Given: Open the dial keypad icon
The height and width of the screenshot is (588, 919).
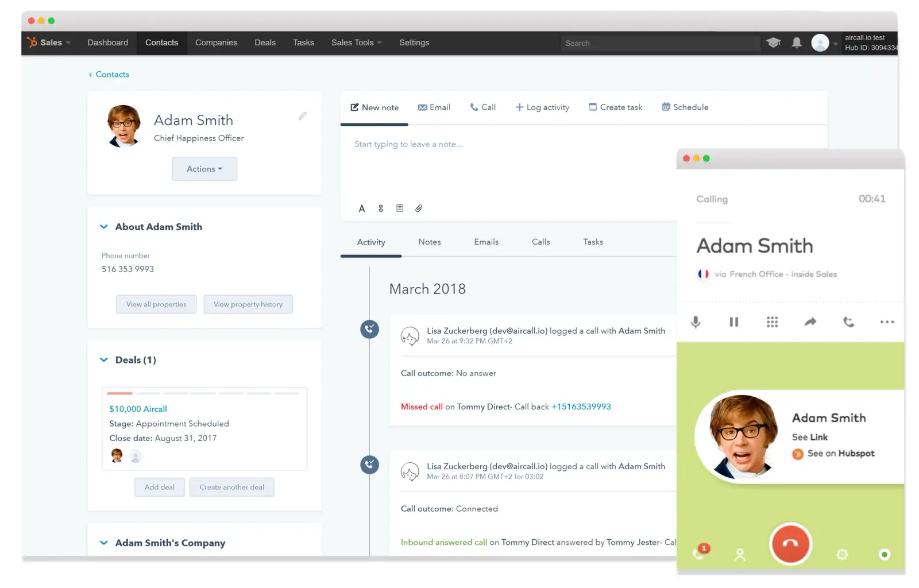Looking at the screenshot, I should [772, 322].
